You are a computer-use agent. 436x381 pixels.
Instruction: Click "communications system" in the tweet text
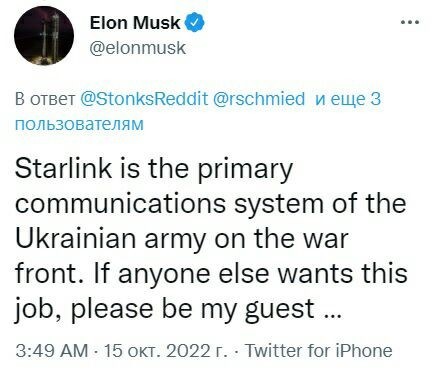(169, 203)
